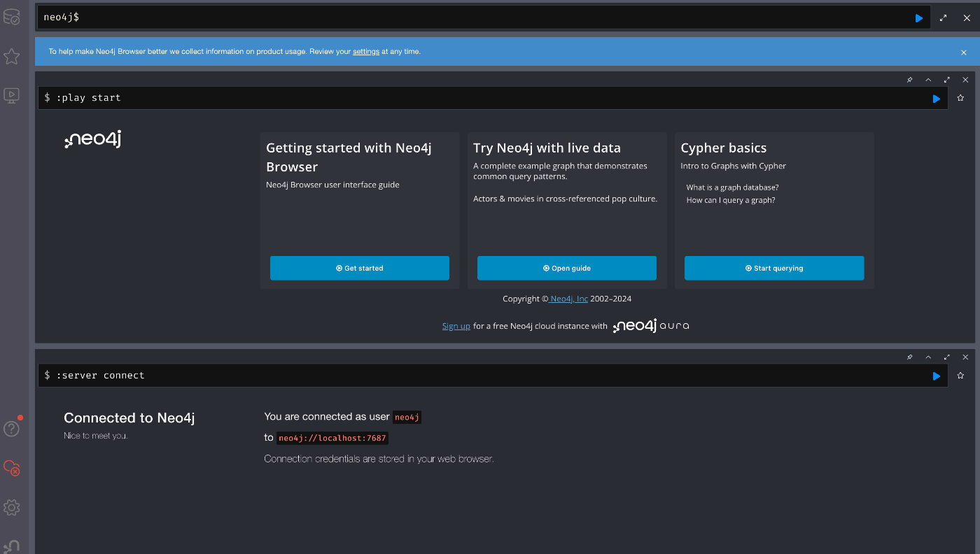The height and width of the screenshot is (554, 980).
Task: Close the :play start frame
Action: tap(965, 80)
